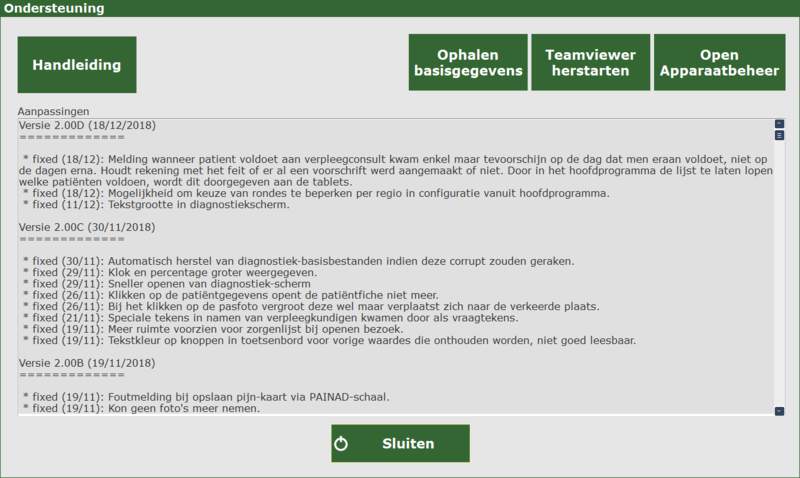Click the Ondersteuning title bar
Image resolution: width=800 pixels, height=478 pixels.
pos(400,8)
